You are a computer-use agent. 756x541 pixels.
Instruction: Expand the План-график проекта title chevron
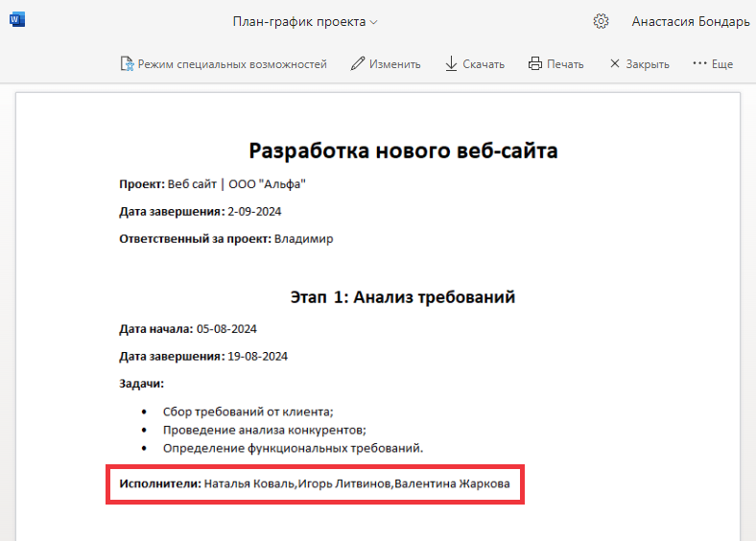coord(373,22)
